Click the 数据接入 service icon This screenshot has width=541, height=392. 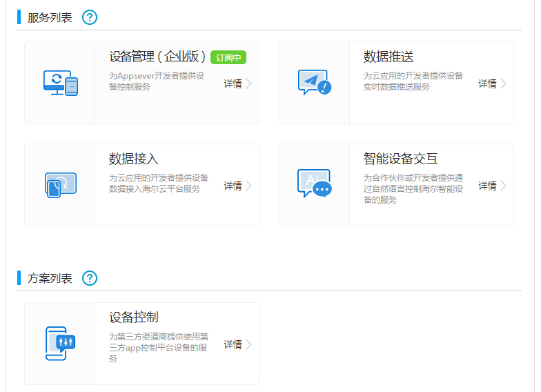[x=60, y=185]
